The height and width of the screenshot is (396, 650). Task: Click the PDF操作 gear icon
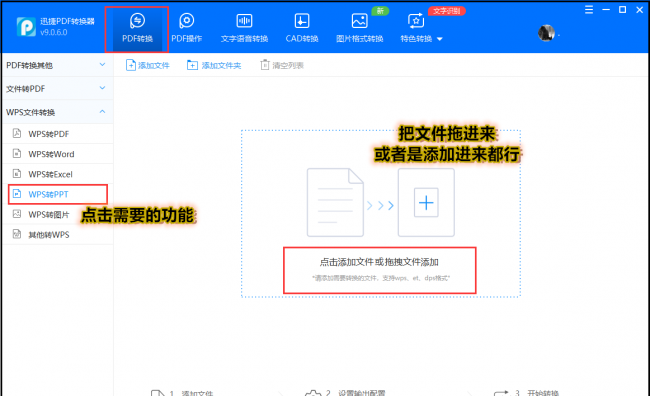tap(187, 20)
